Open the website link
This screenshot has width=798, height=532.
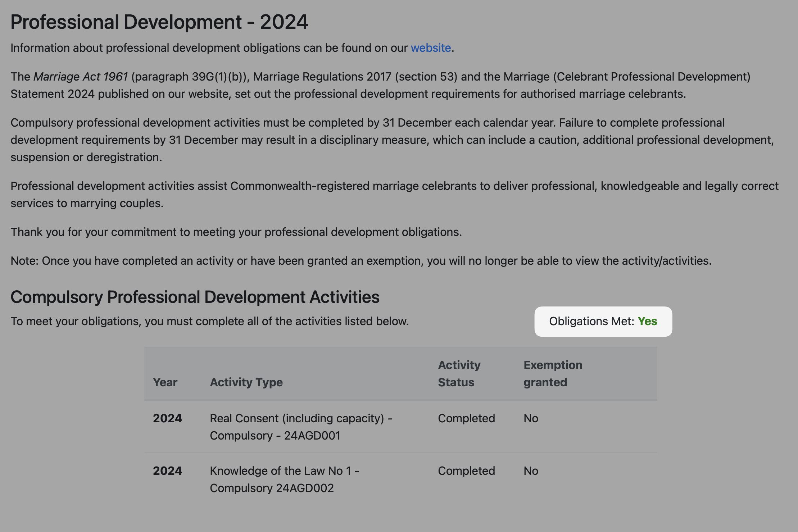tap(431, 48)
